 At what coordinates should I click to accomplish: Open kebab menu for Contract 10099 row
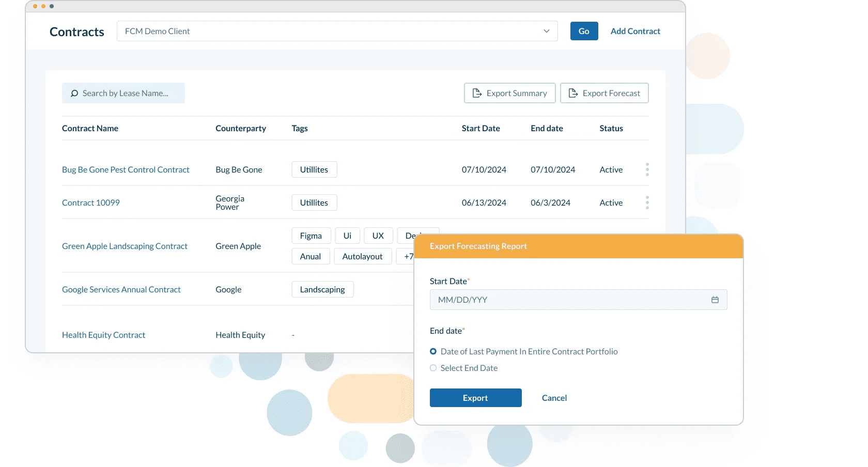(647, 203)
